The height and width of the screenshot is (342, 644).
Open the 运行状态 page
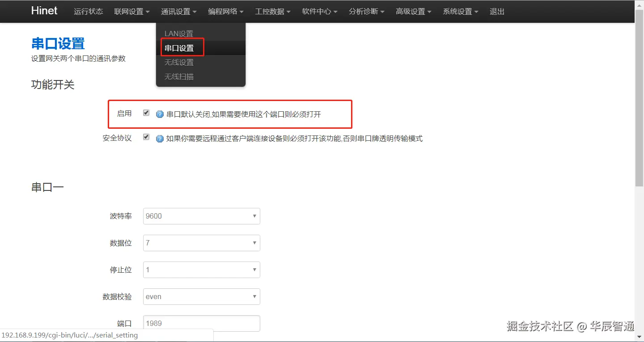[x=88, y=12]
